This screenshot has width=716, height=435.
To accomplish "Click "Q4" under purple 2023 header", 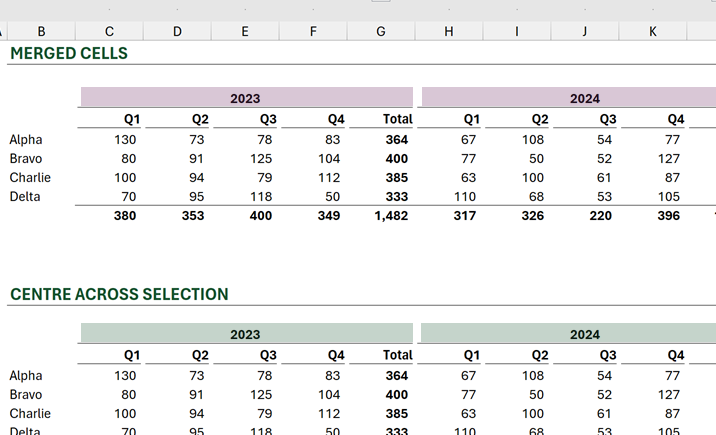I will click(x=336, y=119).
